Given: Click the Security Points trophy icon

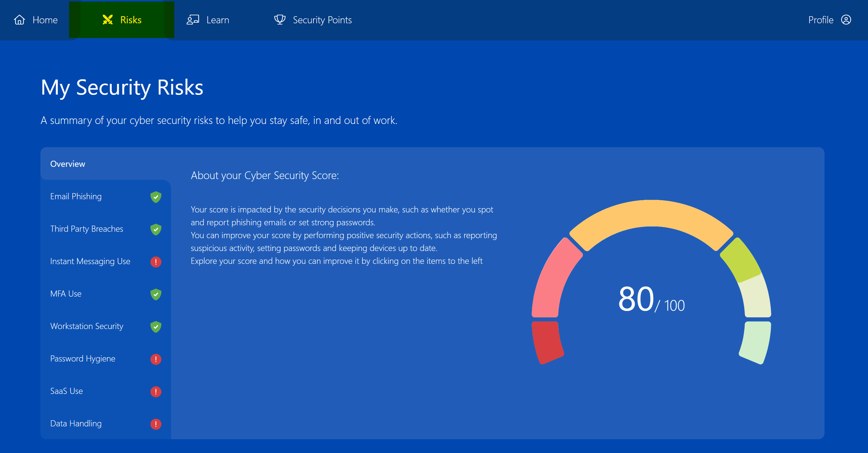Looking at the screenshot, I should pyautogui.click(x=280, y=20).
